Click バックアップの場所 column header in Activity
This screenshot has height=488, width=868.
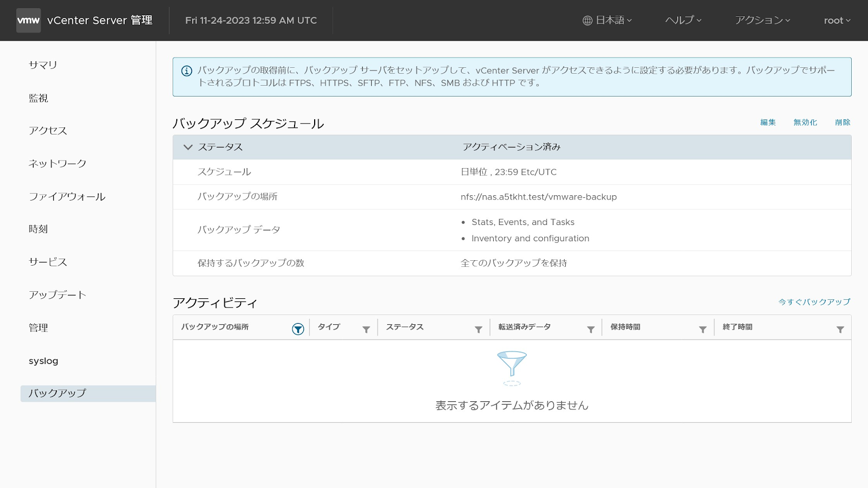coord(215,327)
